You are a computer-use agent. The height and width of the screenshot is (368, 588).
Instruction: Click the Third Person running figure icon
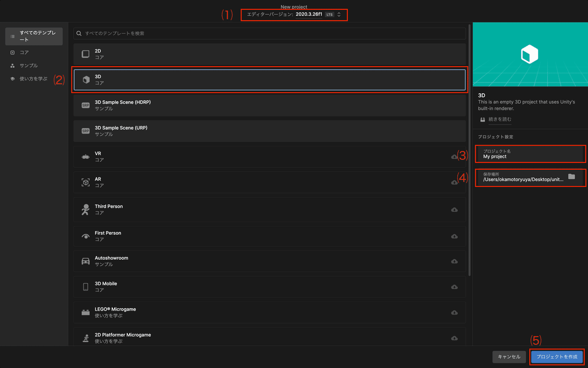(86, 210)
